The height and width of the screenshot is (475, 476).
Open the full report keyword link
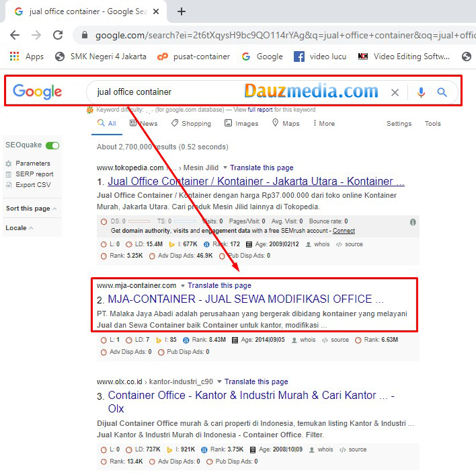tap(260, 110)
